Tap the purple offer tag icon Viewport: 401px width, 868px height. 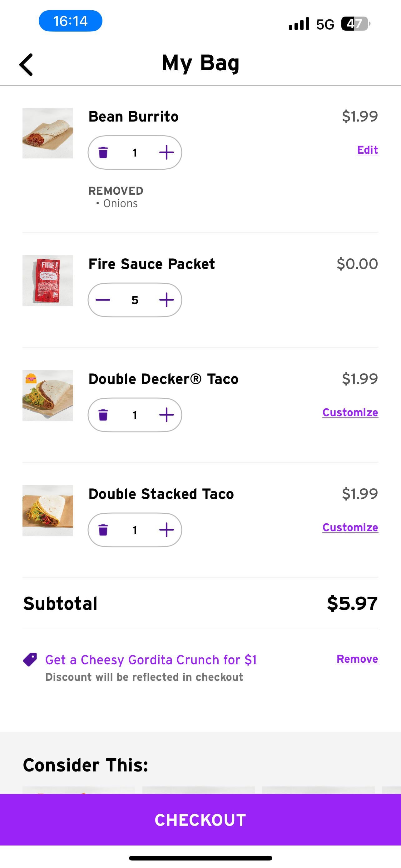(30, 660)
